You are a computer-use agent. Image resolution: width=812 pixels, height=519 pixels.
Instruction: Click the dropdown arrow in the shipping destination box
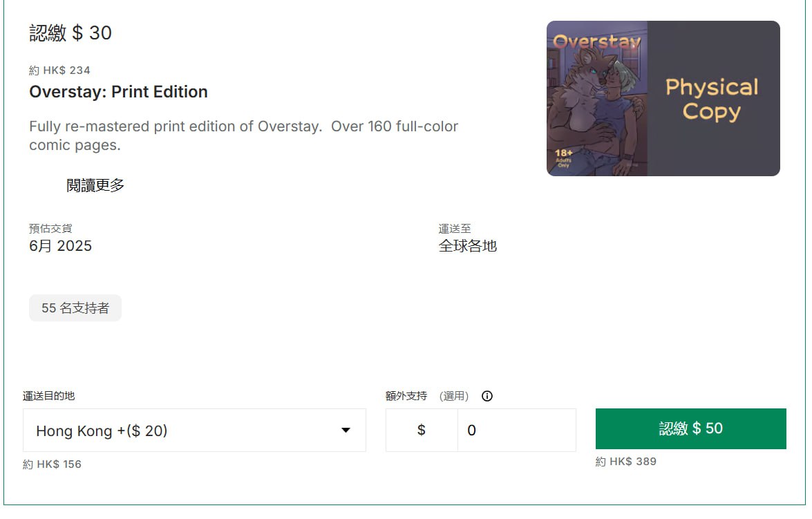click(346, 431)
